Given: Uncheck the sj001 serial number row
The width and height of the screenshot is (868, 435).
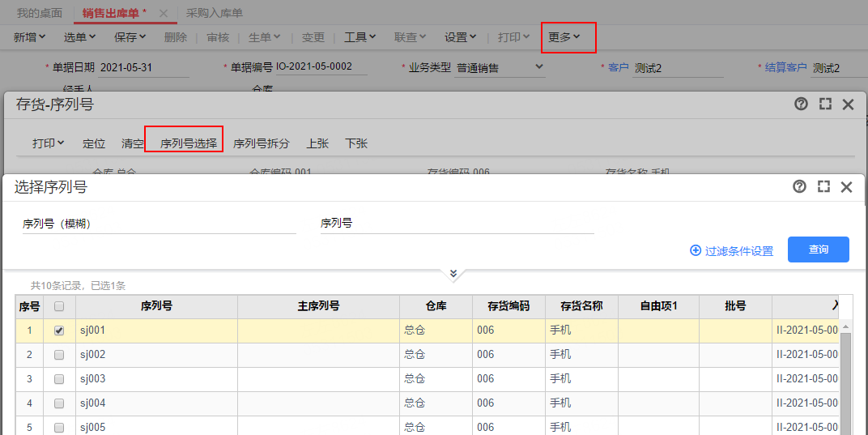Looking at the screenshot, I should click(58, 331).
